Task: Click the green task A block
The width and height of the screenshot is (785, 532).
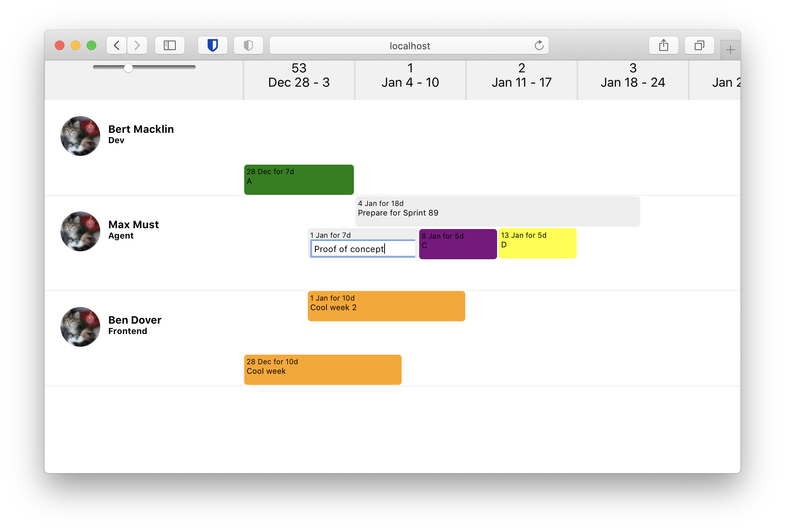Action: [299, 180]
